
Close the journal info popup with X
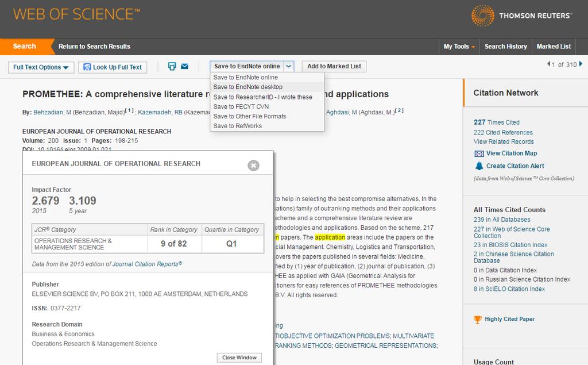point(253,165)
